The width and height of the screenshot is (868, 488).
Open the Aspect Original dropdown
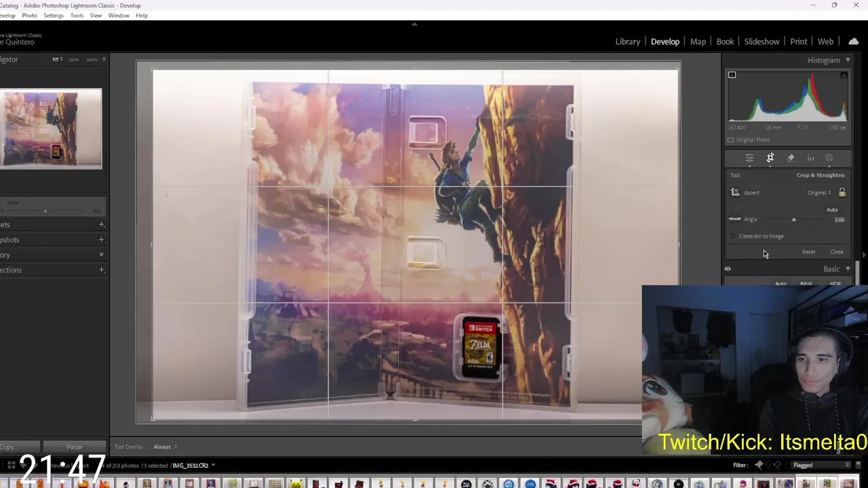pyautogui.click(x=819, y=192)
